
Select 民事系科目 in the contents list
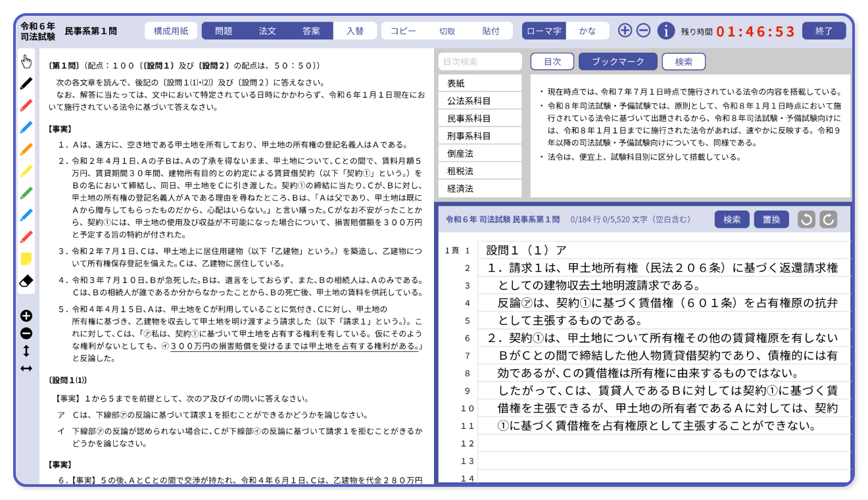[x=480, y=118]
